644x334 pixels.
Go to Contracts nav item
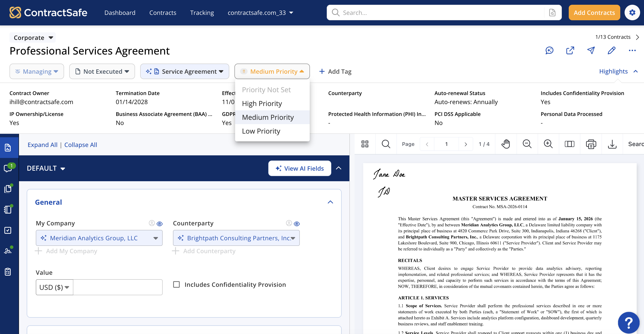click(162, 12)
